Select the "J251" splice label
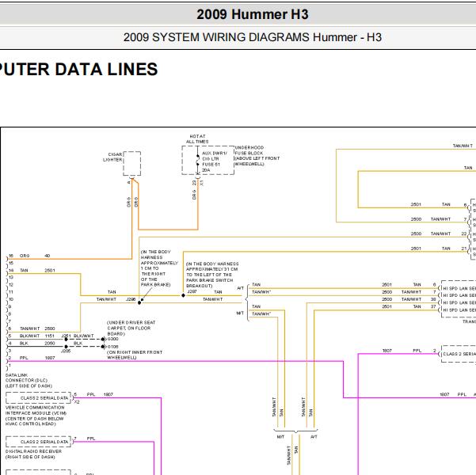The image size is (476, 475). 67,336
